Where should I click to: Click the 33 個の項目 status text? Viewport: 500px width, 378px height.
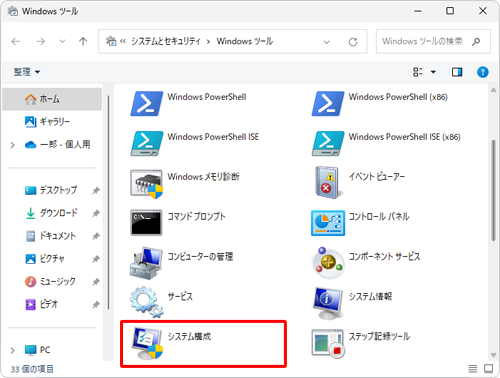[x=32, y=369]
